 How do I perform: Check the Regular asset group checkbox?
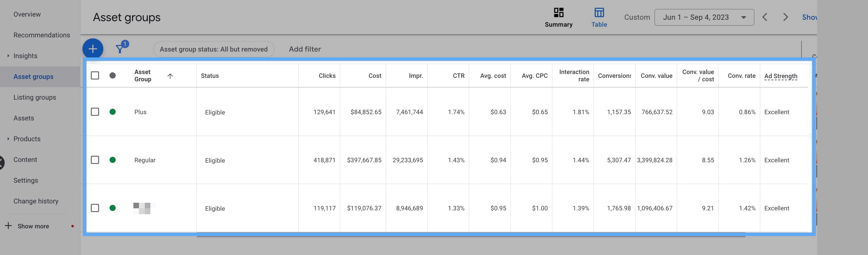95,160
